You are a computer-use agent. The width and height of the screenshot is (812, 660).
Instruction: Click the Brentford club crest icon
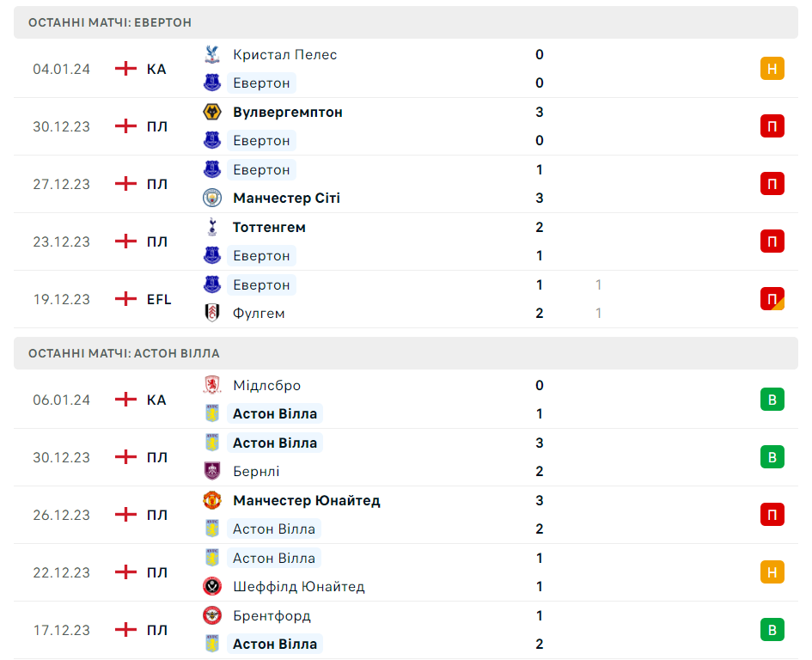211,615
